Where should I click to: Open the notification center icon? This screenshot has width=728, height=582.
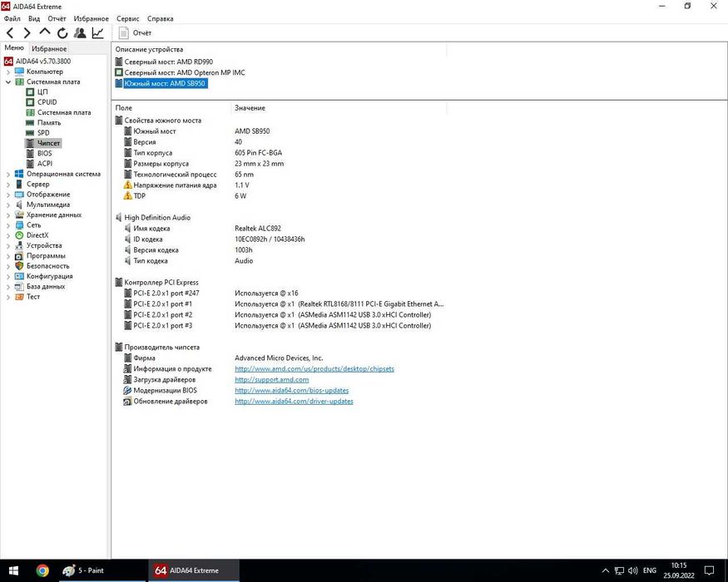709,570
